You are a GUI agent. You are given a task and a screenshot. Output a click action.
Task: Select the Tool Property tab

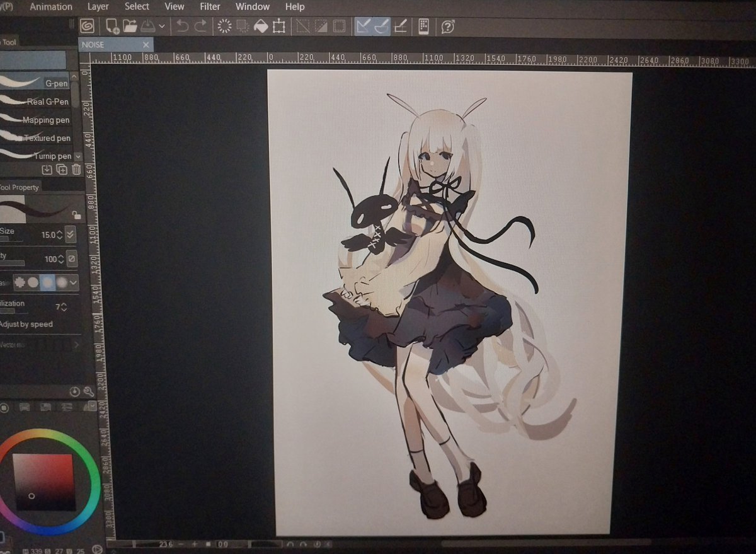pos(20,187)
